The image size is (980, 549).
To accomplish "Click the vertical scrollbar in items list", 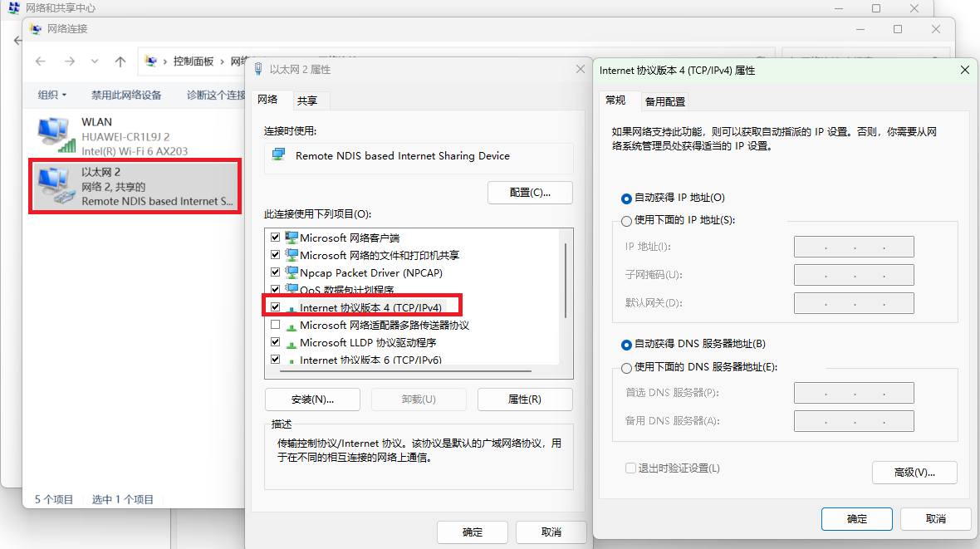I will [566, 282].
